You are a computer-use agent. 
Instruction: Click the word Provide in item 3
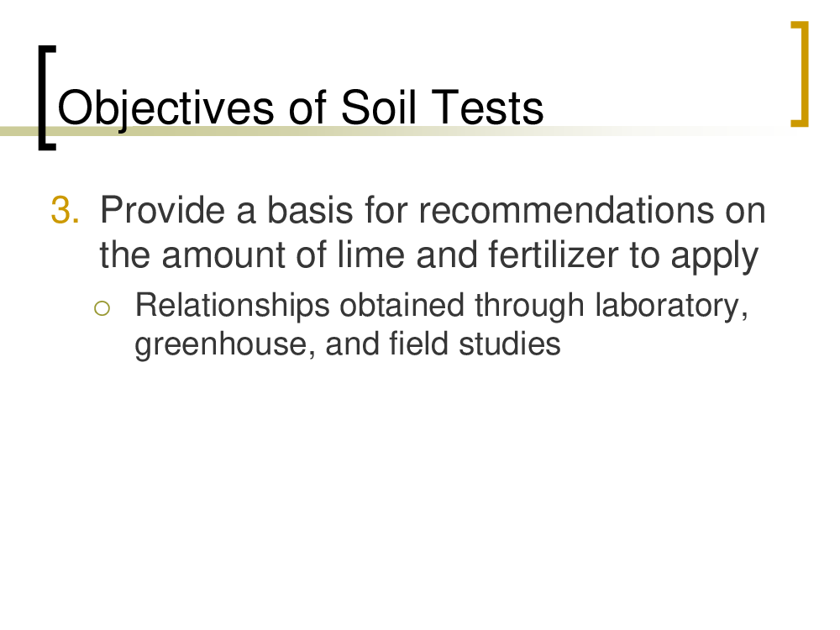(x=162, y=210)
